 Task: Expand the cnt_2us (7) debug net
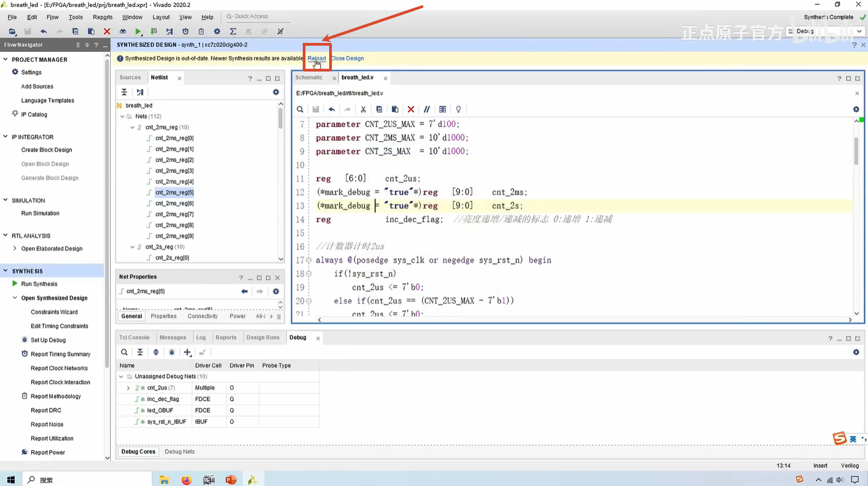click(x=128, y=388)
